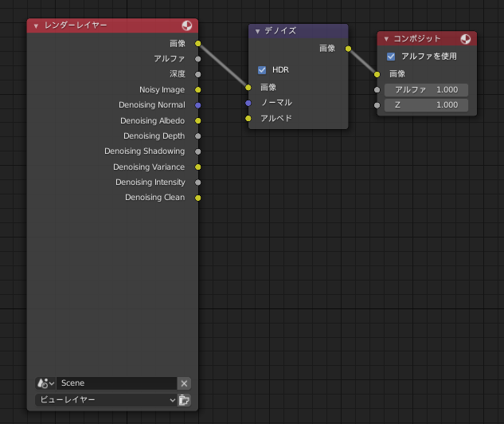Viewport: 504px width, 424px height.
Task: Click the Denoising Normal label
Action: [152, 105]
